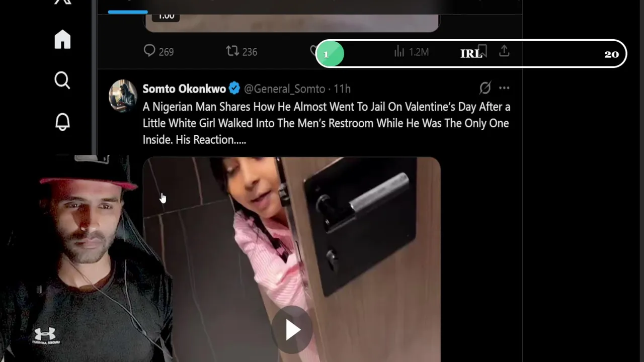Click the 1.00 video duration badge
This screenshot has width=644, height=362.
pyautogui.click(x=166, y=16)
